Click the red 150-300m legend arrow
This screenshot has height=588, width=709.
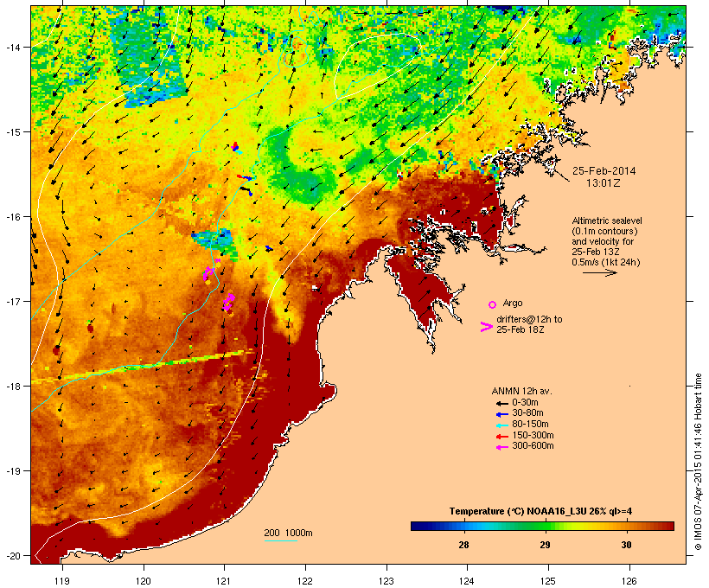click(x=501, y=437)
